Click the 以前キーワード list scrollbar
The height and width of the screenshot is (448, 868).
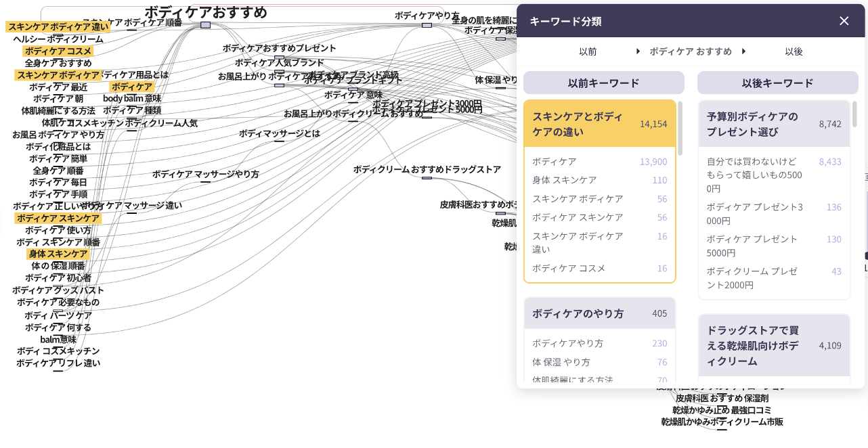[x=680, y=129]
